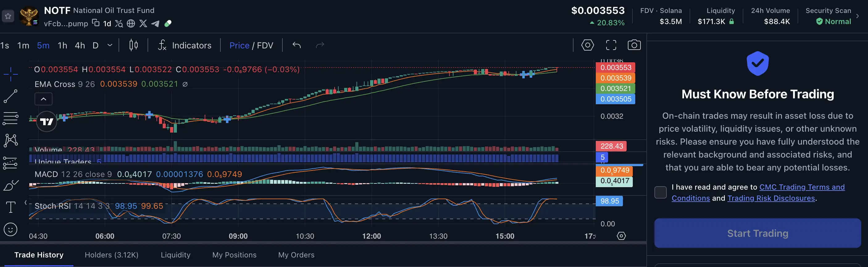Change the candlestick chart style
The image size is (868, 267).
tap(133, 45)
